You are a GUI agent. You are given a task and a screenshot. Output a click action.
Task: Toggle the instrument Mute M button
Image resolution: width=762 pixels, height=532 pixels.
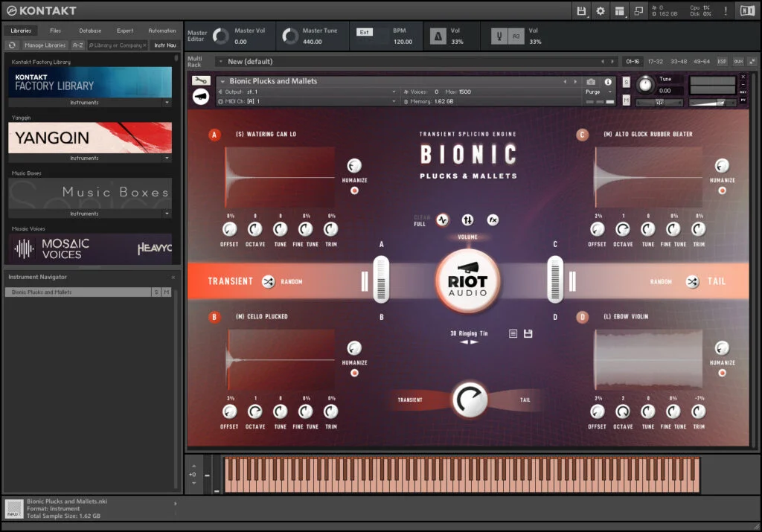(x=627, y=100)
